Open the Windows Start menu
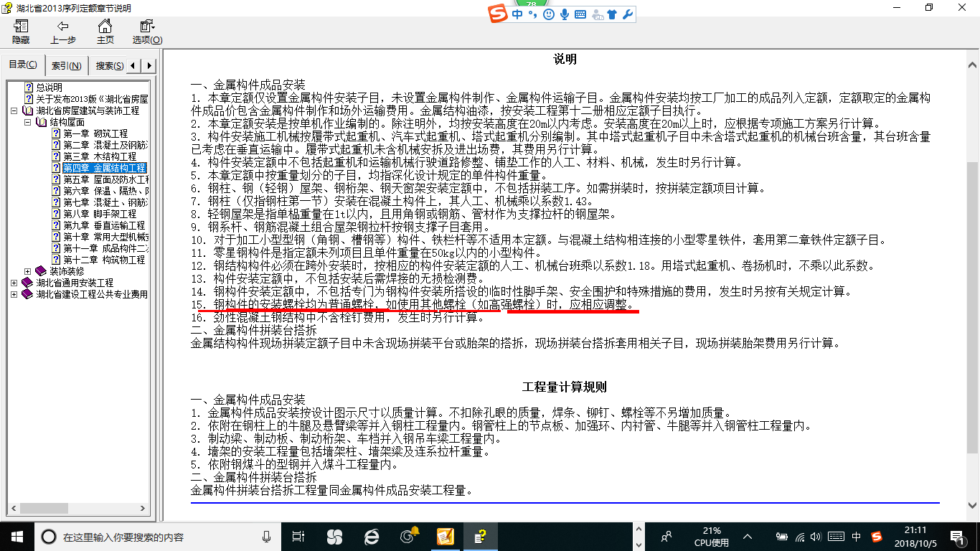 17,537
